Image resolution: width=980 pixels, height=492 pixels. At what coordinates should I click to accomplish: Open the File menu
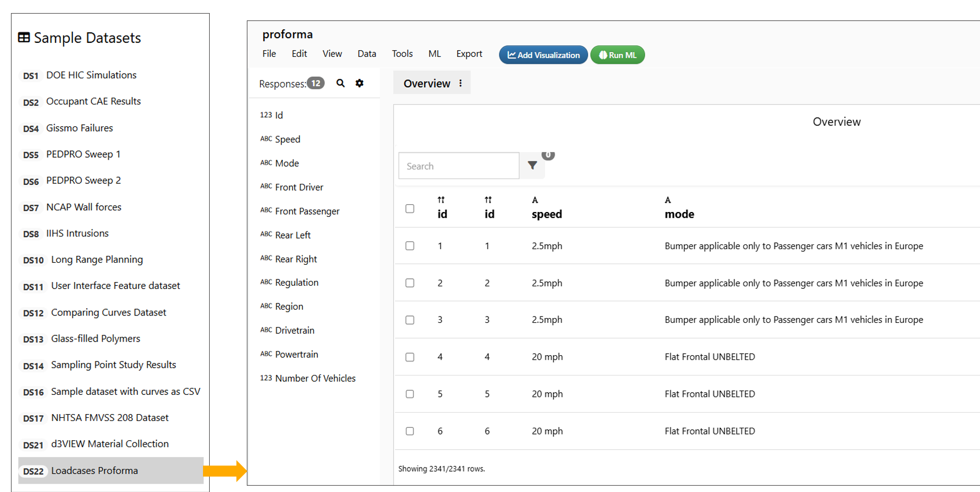click(x=269, y=54)
